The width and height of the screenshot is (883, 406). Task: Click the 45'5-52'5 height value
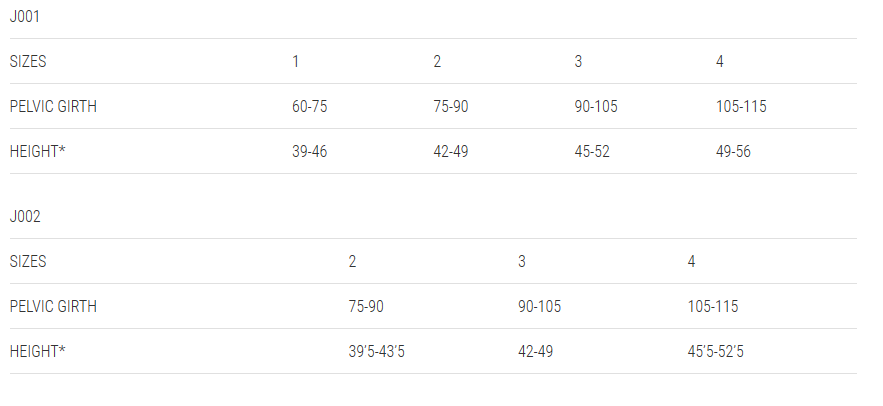point(715,351)
